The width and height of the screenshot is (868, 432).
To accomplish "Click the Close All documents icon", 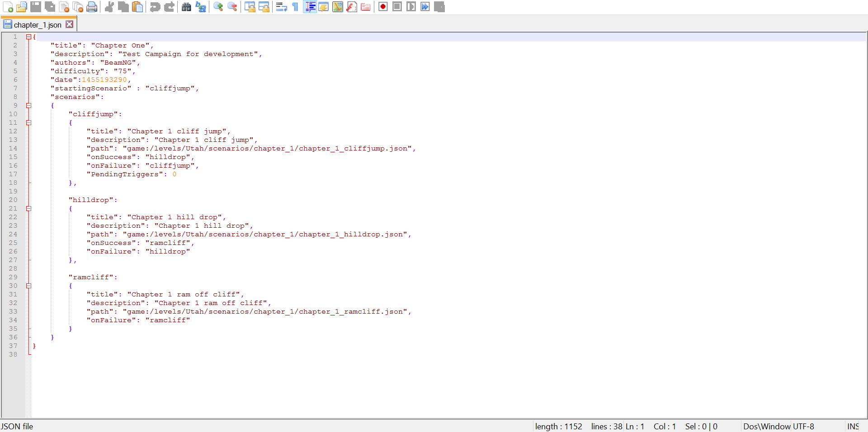I will [x=78, y=7].
